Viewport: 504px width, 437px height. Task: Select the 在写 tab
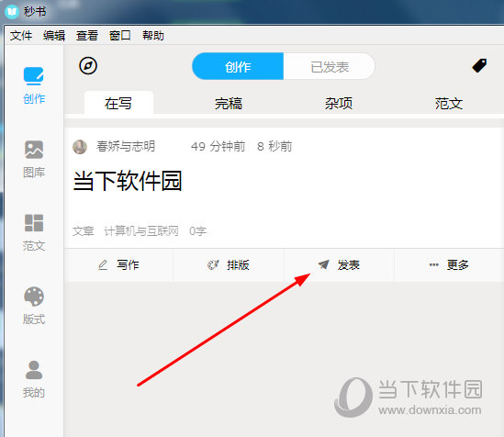click(118, 103)
